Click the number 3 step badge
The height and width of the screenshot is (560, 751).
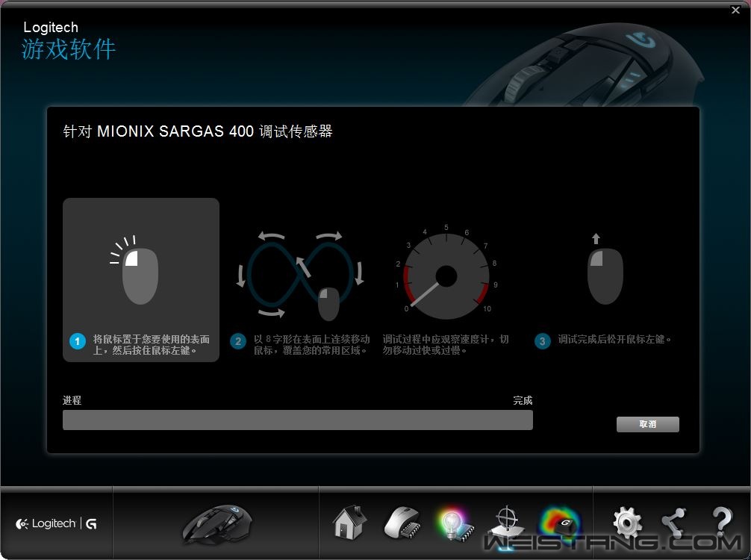542,341
